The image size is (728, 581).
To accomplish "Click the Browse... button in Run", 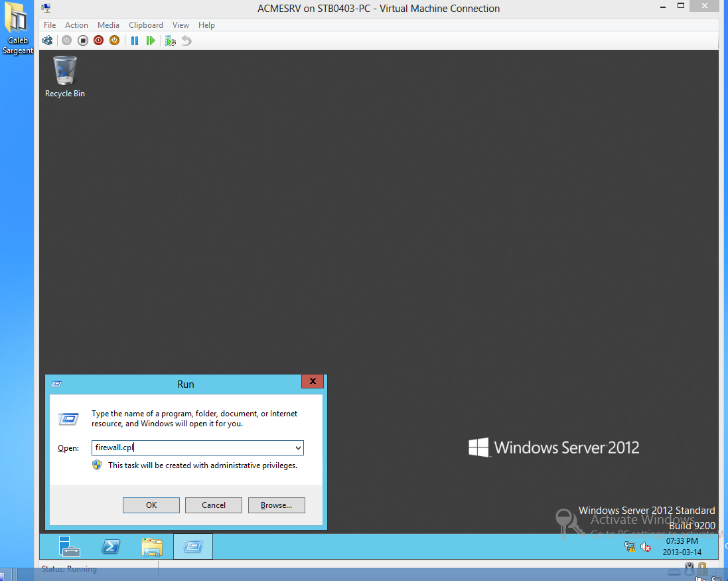I will pos(276,505).
